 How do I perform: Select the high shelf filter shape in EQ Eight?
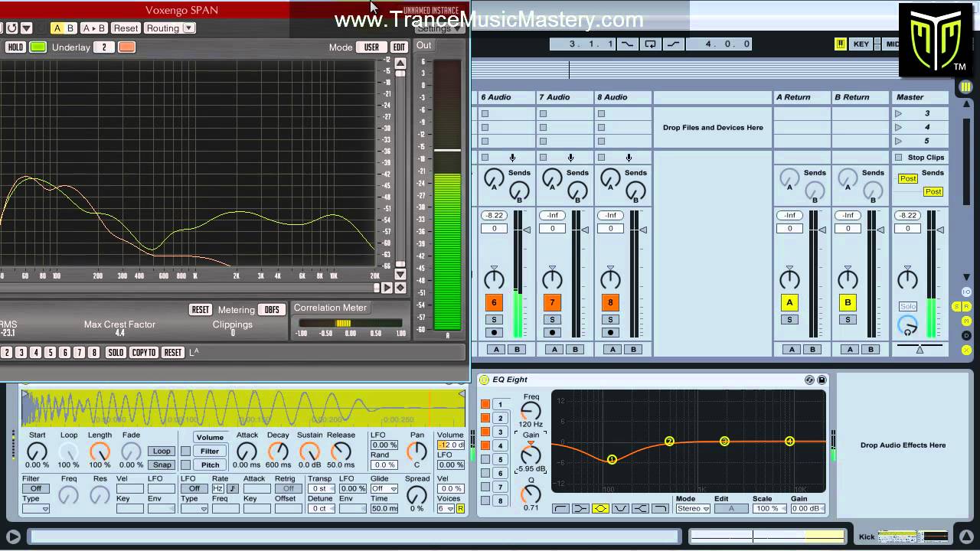[x=640, y=509]
